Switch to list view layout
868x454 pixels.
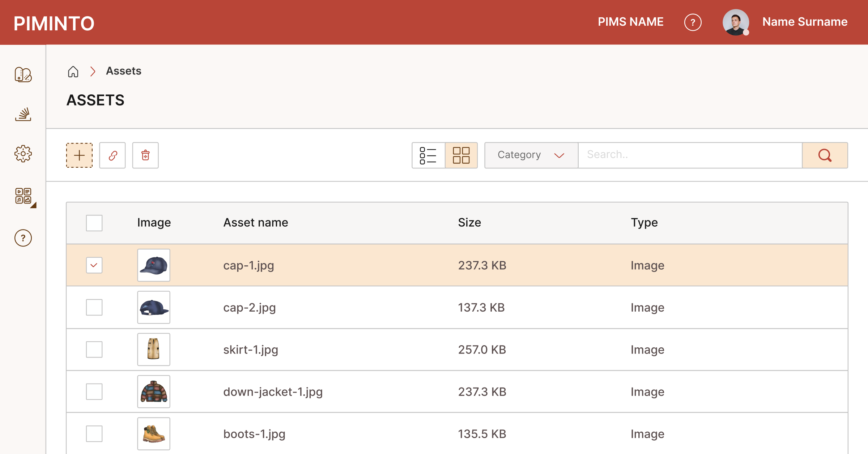pyautogui.click(x=428, y=155)
